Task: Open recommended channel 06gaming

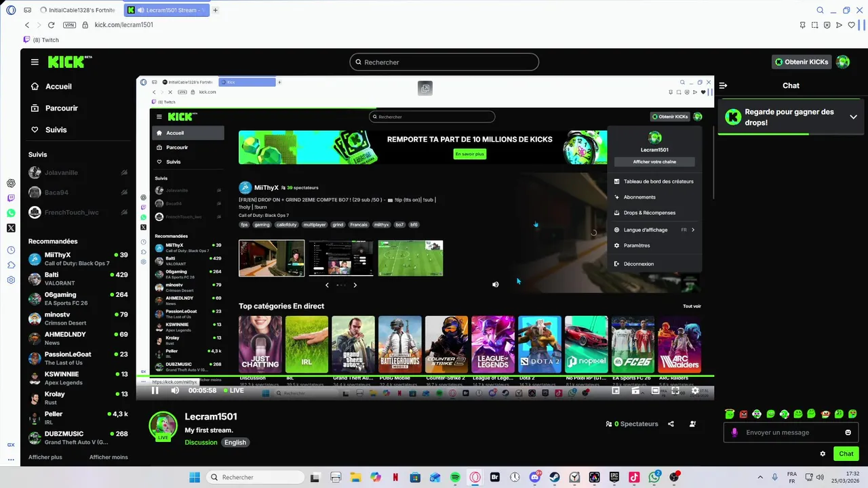Action: coord(78,299)
